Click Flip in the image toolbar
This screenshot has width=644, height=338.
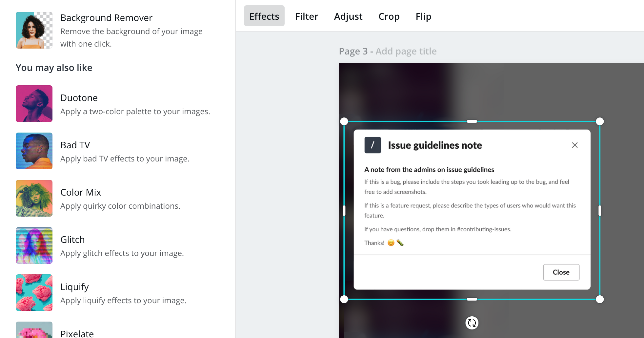(423, 16)
